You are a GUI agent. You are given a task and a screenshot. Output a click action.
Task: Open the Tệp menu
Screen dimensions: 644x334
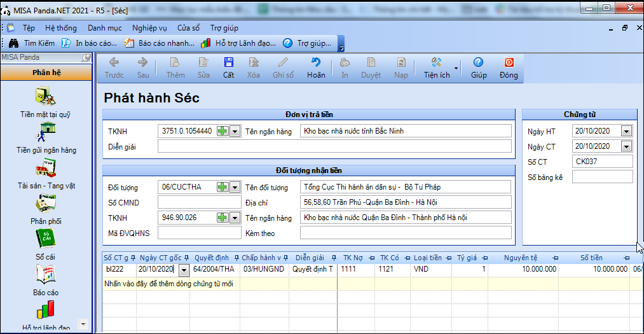29,28
